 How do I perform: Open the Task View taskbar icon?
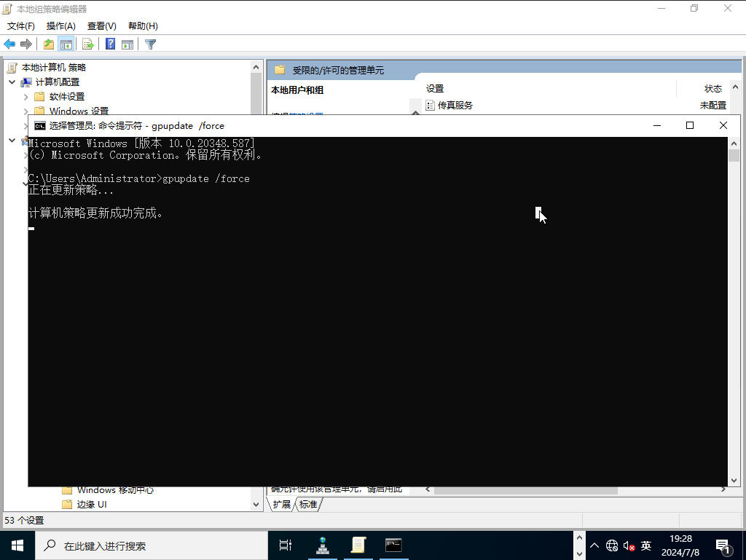tap(286, 545)
